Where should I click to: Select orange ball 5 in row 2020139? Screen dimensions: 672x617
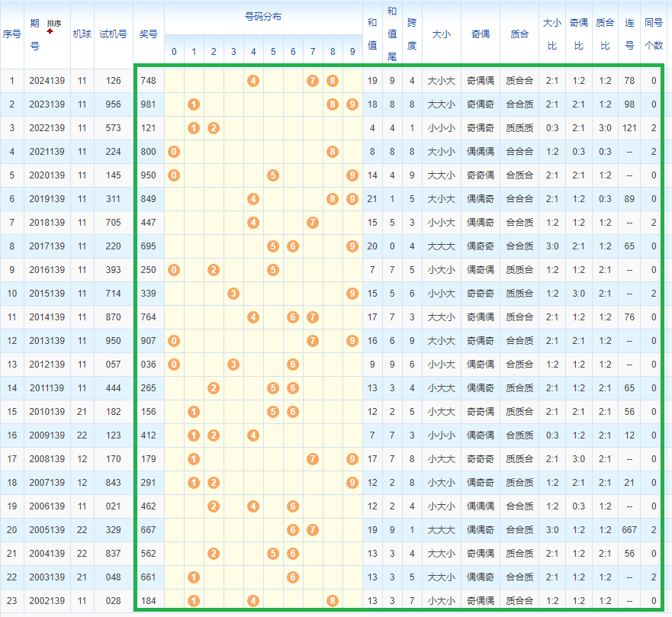273,175
